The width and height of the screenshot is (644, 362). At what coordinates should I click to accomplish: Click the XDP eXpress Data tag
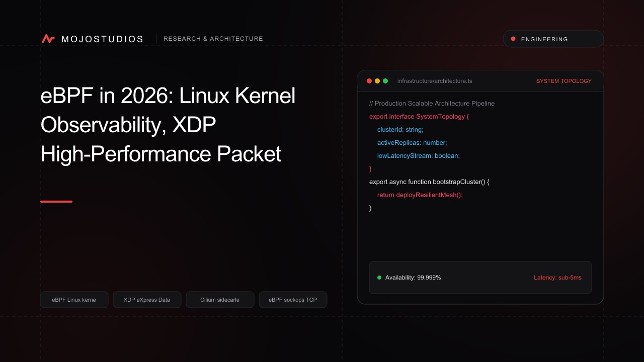tap(147, 300)
